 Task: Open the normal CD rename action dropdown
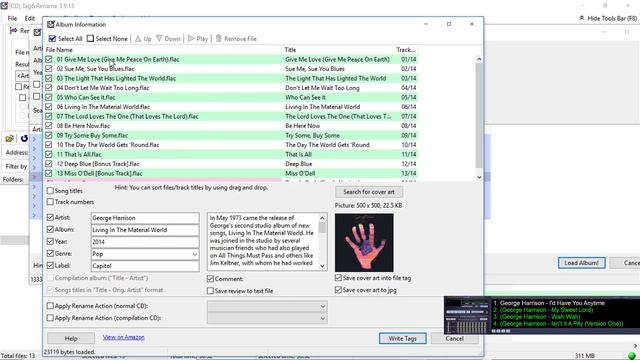coord(322,306)
